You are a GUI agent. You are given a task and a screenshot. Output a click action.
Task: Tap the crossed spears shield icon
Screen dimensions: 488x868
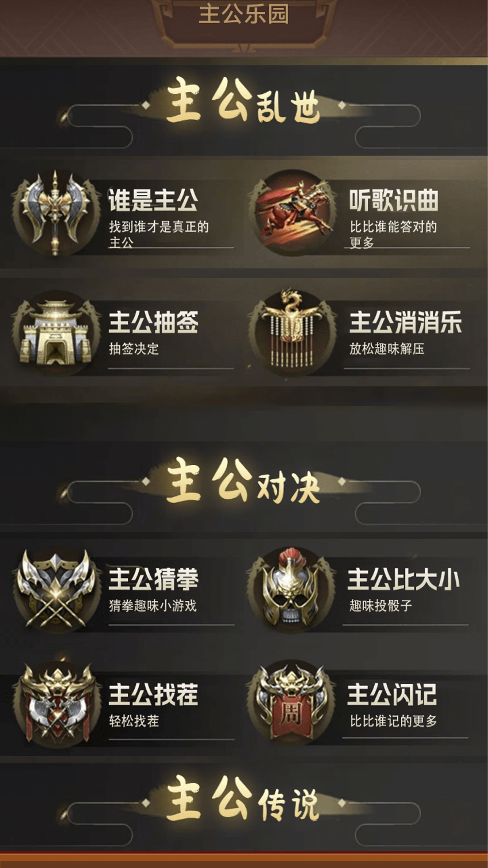click(x=56, y=590)
